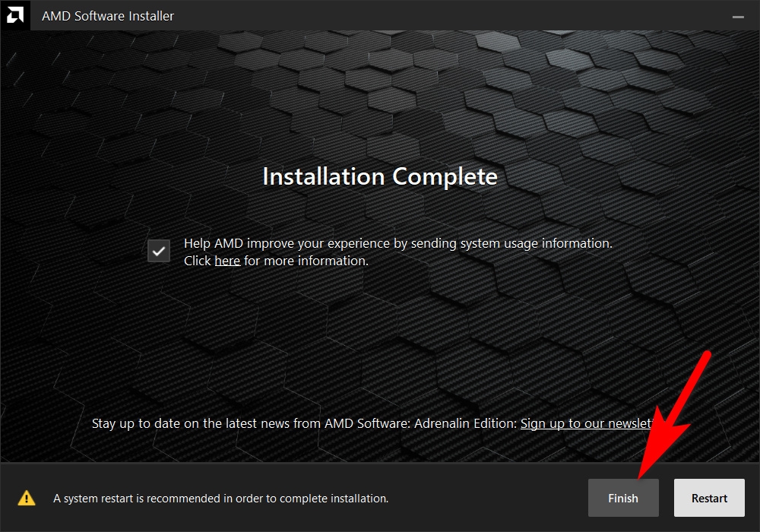
Task: Click the "here" hyperlink for more information
Action: (x=227, y=260)
